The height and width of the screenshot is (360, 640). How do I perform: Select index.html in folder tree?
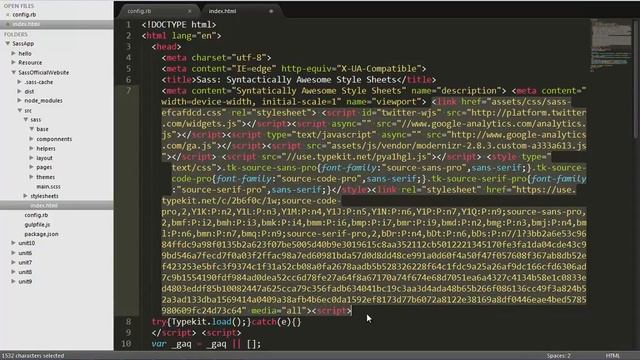(x=44, y=205)
